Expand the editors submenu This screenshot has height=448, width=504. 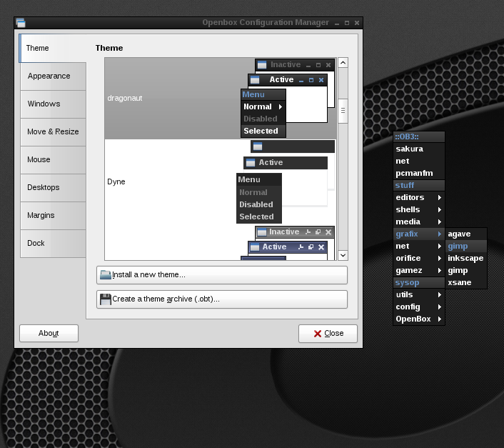click(x=419, y=197)
